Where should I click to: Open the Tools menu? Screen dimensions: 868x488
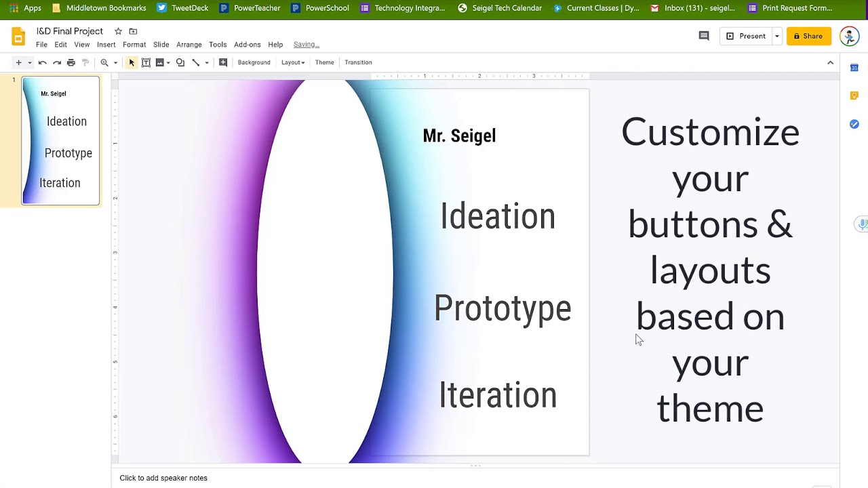pyautogui.click(x=218, y=45)
